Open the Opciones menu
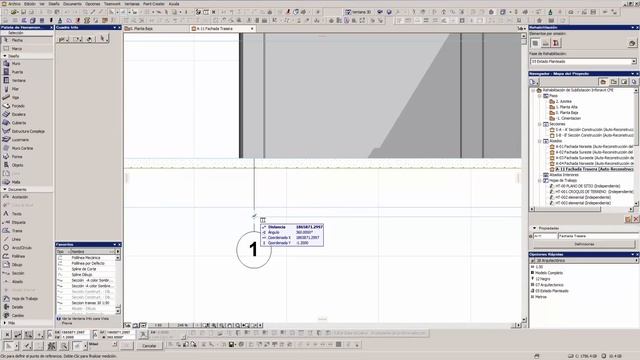Screen dimensions: 640x360 pyautogui.click(x=93, y=4)
